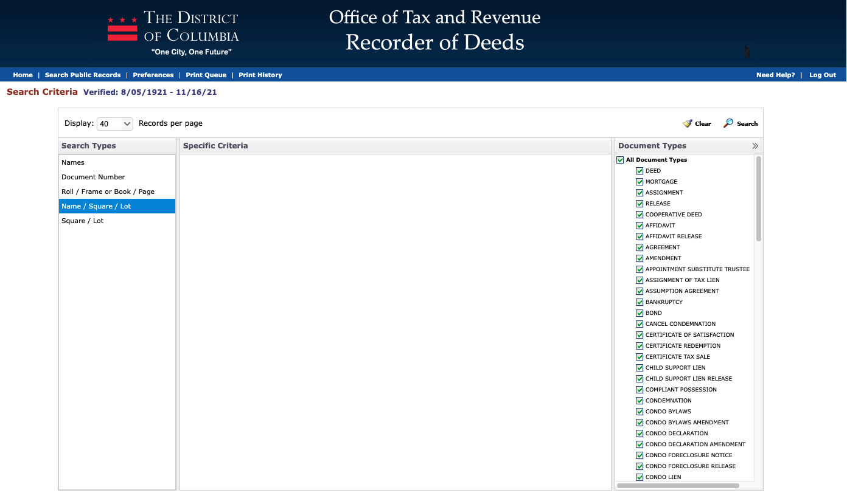The width and height of the screenshot is (847, 504).
Task: Open Preferences from the navigation bar
Action: tap(153, 75)
